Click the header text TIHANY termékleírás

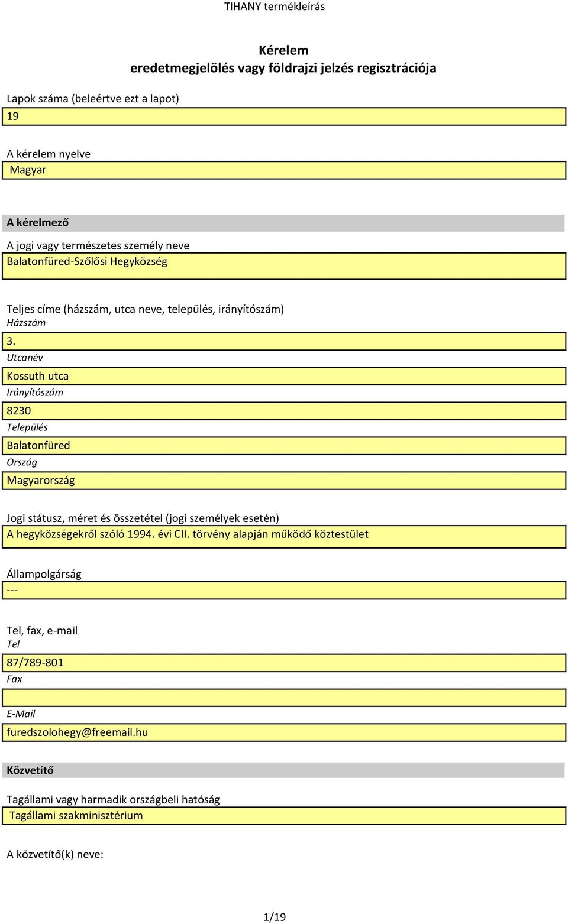coord(275,7)
